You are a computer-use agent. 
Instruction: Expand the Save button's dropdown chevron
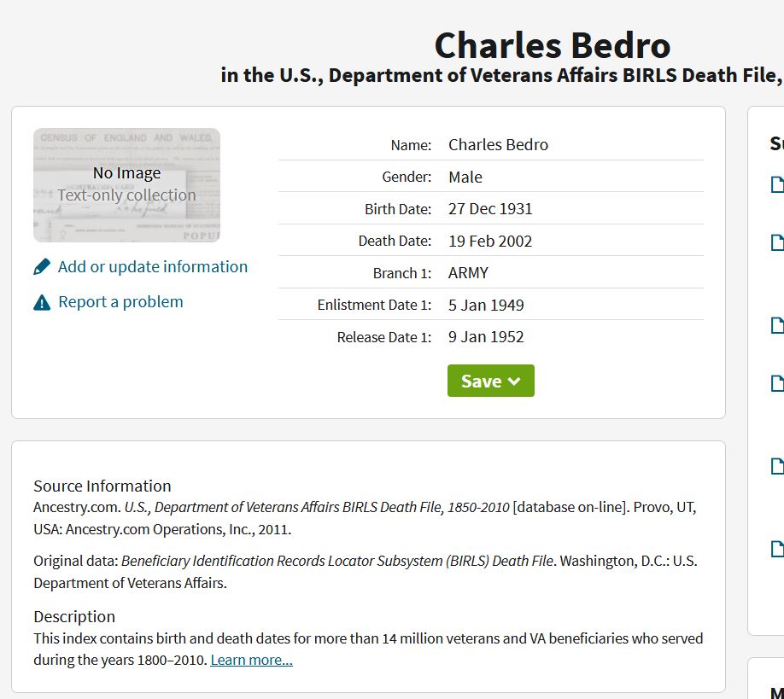(x=513, y=382)
